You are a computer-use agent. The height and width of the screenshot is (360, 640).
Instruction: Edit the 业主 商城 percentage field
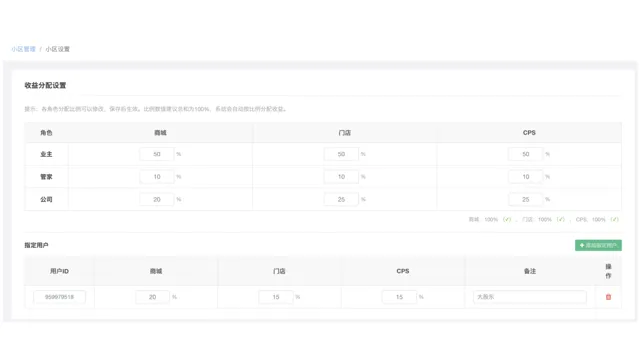click(157, 154)
